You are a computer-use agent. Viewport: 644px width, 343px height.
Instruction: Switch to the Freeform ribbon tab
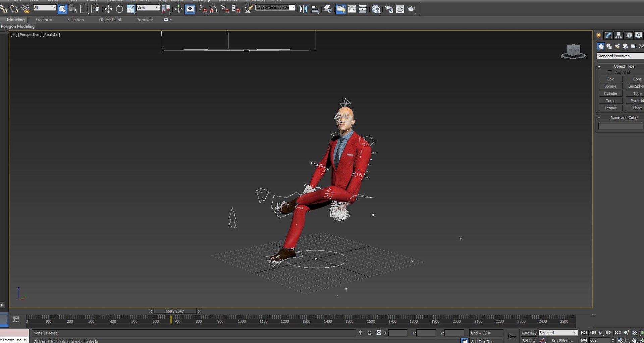tap(44, 20)
